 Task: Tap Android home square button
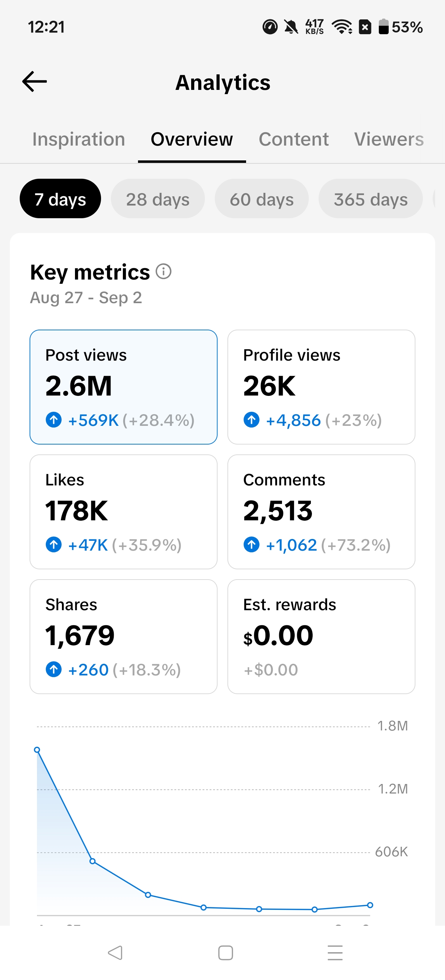226,953
